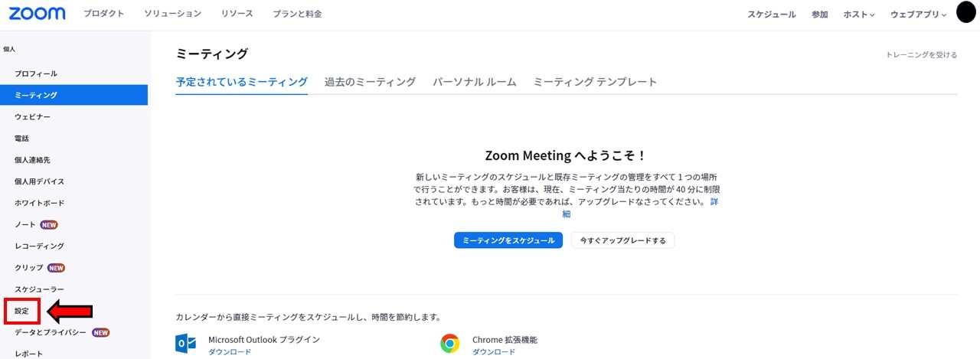
Task: Open the ミーティング テンプレート tab
Action: pos(595,82)
